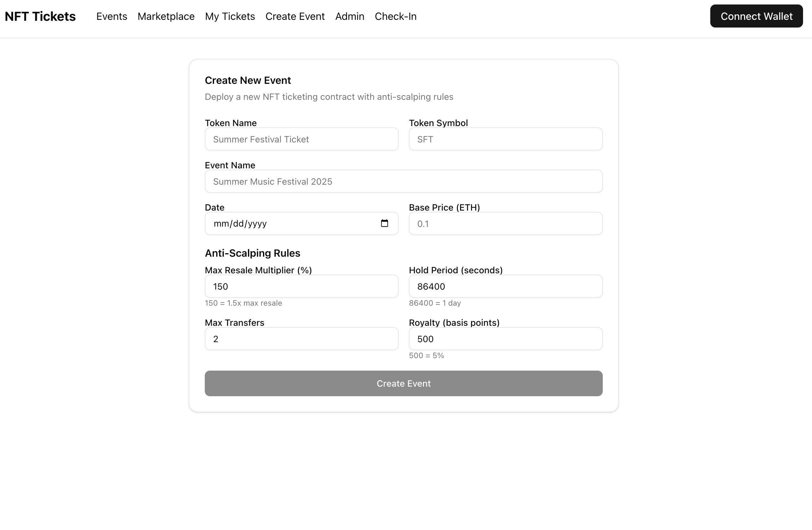Focus the Base Price (ETH) field
The image size is (812, 530).
click(505, 223)
